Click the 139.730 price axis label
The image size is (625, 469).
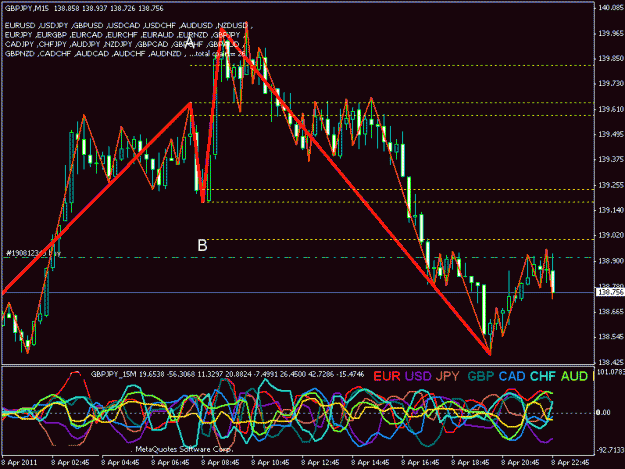coord(611,83)
